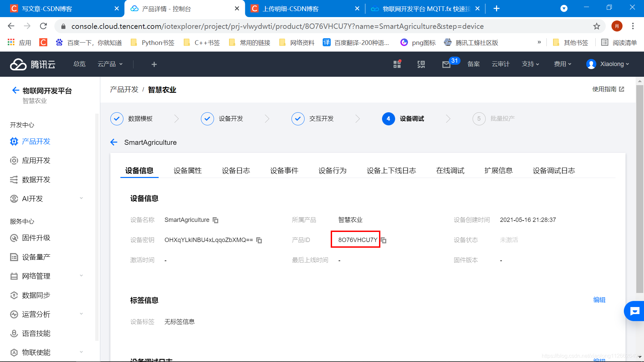Copy the device name SmartAgriculture

tap(216, 220)
